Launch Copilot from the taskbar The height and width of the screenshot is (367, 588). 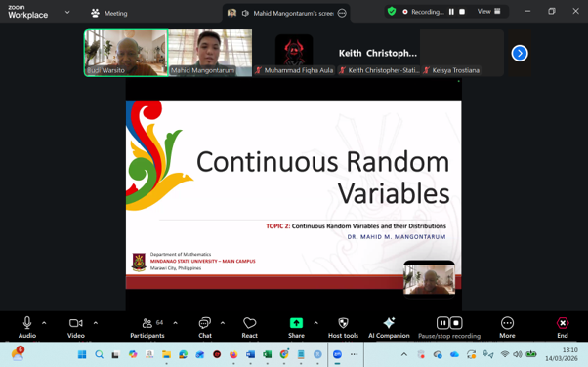133,354
